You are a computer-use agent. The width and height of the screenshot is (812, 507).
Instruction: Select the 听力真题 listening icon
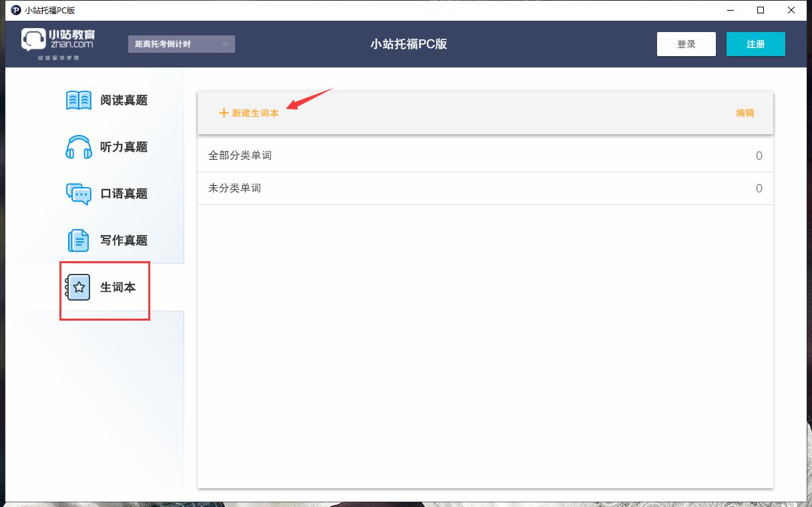(78, 146)
